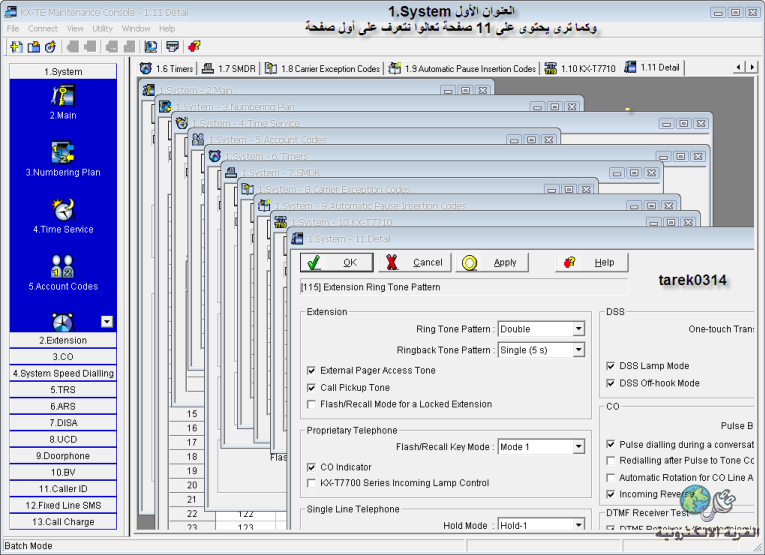Click the toolbar help icon with question mark
Screen dimensions: 765x555
[x=194, y=47]
